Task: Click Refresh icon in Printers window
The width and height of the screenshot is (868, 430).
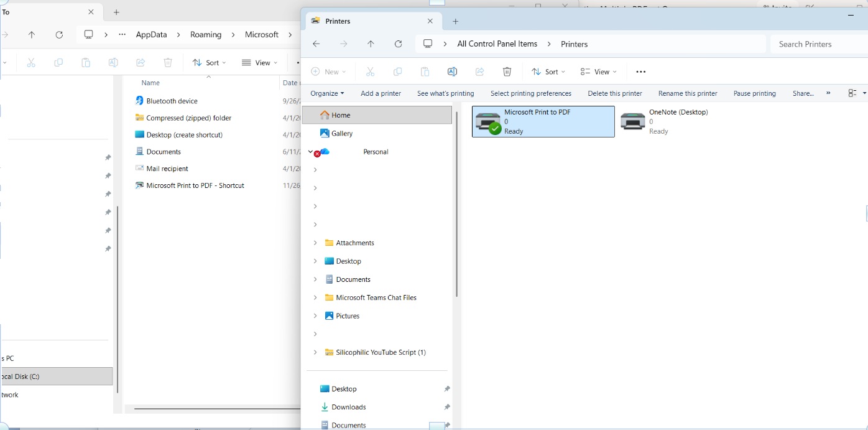Action: (399, 44)
